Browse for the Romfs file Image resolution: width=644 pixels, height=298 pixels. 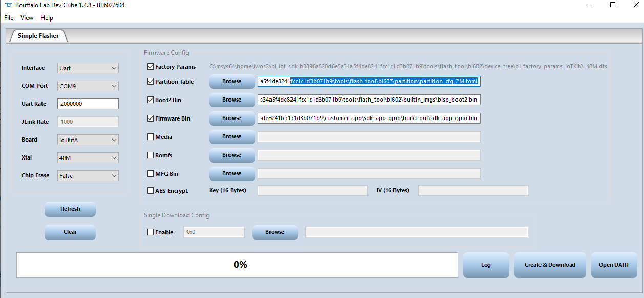(232, 155)
